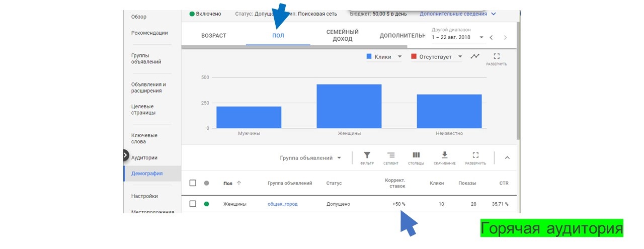Click green status dot for Женщины row
Image resolution: width=644 pixels, height=249 pixels.
[x=206, y=204]
